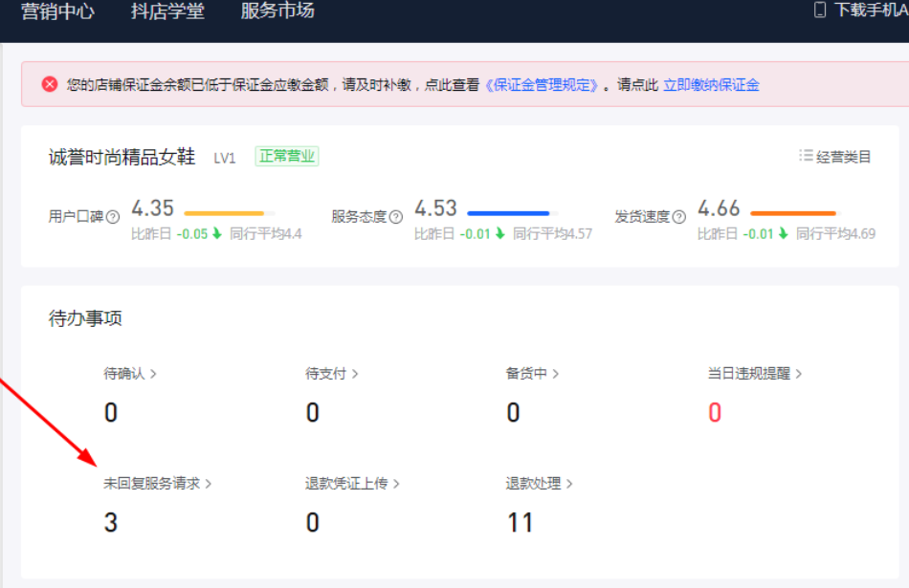
Task: Click the red 0 under 当日违规提醒
Action: pos(715,412)
